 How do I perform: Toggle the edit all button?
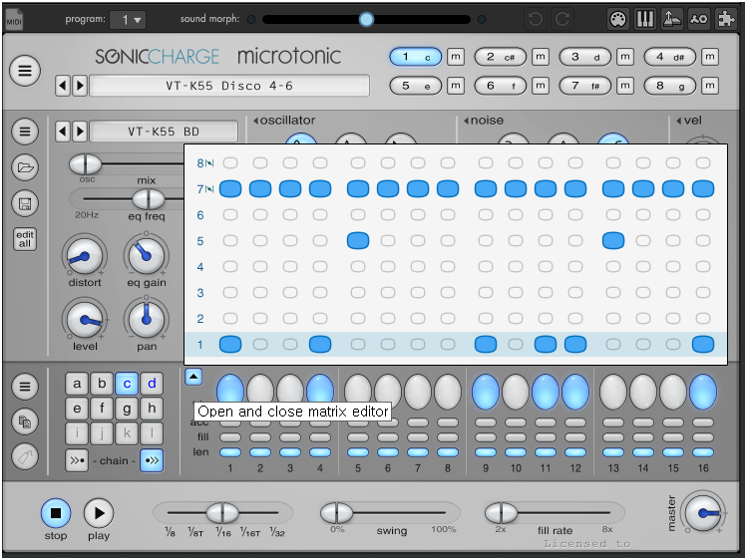pyautogui.click(x=25, y=239)
